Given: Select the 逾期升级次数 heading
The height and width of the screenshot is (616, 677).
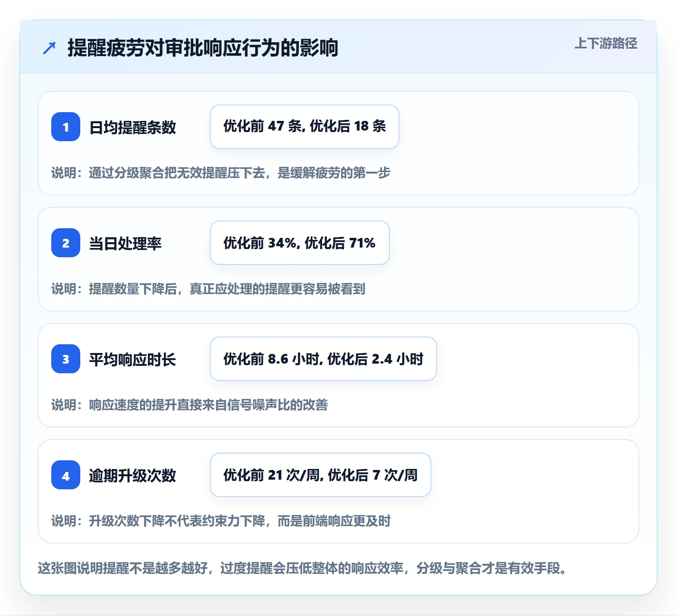Looking at the screenshot, I should point(132,475).
